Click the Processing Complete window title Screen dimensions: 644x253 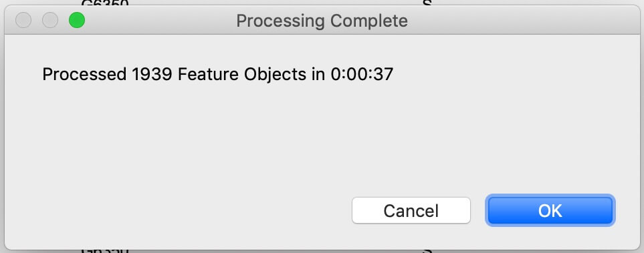(x=322, y=21)
